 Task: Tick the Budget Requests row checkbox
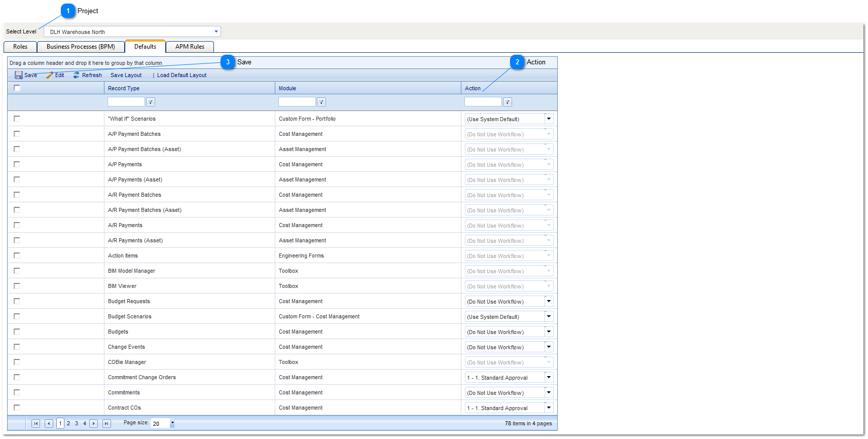[17, 301]
